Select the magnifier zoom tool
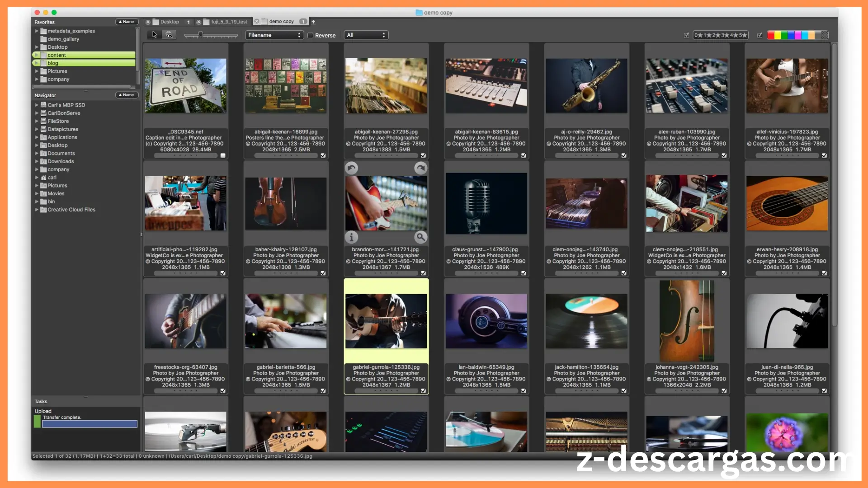The height and width of the screenshot is (488, 868). click(169, 35)
